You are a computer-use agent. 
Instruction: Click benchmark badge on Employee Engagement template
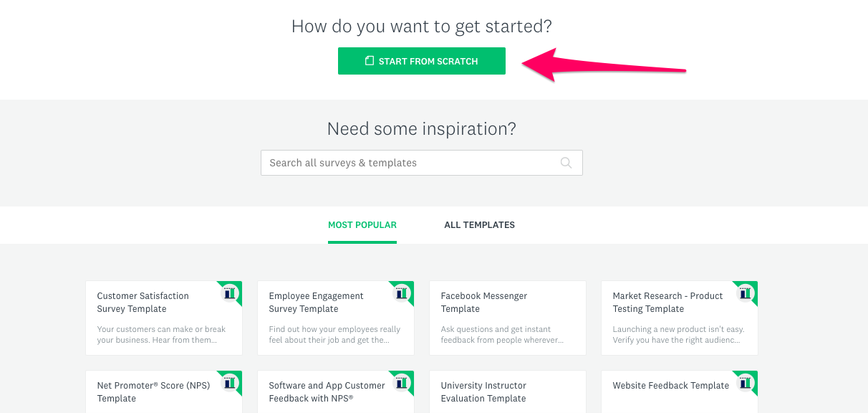coord(401,293)
